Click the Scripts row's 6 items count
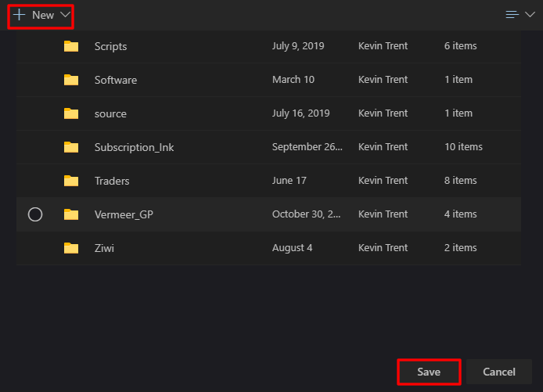Screen dimensions: 543x392 pyautogui.click(x=460, y=46)
